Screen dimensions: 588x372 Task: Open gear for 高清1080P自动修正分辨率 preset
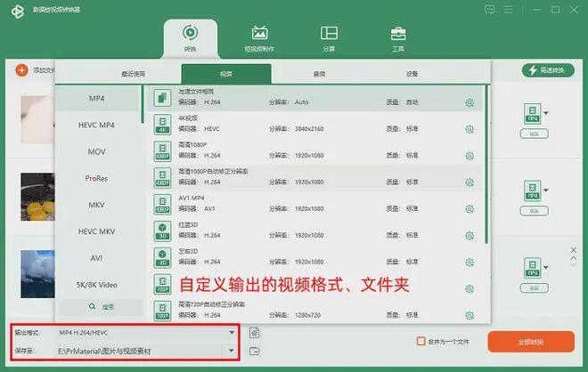click(470, 182)
